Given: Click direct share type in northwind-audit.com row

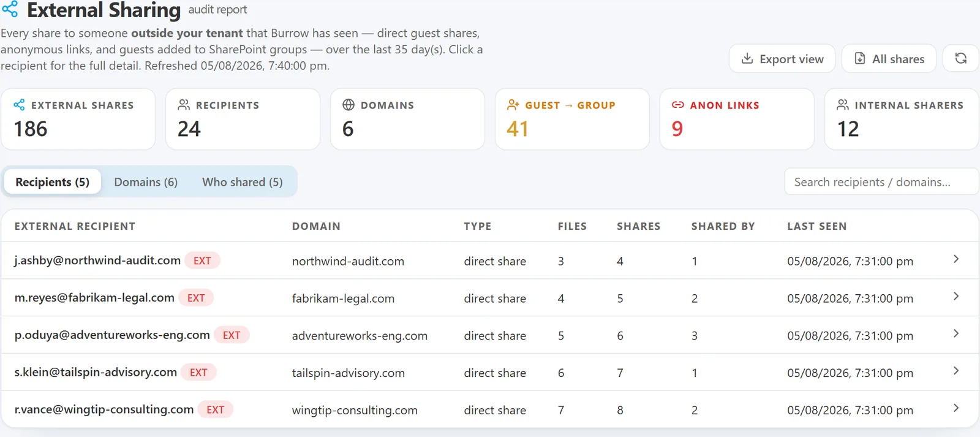Looking at the screenshot, I should [495, 261].
